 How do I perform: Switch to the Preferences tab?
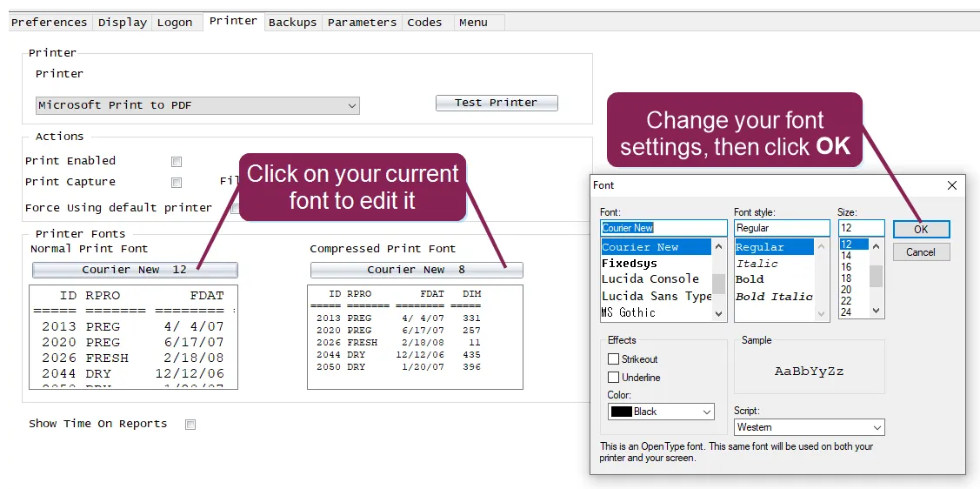tap(50, 23)
